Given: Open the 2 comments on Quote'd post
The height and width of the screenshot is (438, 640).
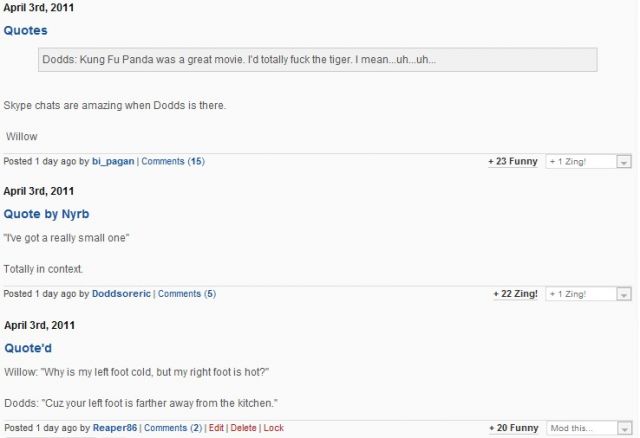Looking at the screenshot, I should (x=172, y=428).
